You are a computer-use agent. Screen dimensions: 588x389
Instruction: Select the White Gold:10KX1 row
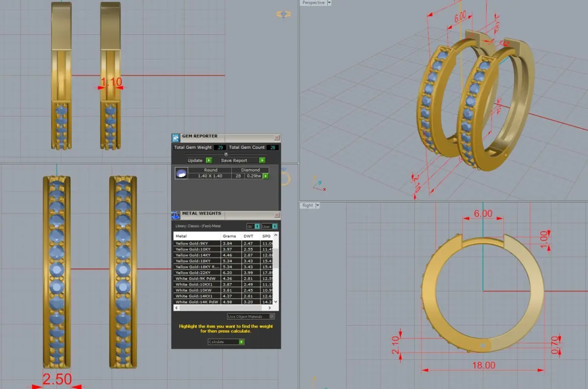pyautogui.click(x=223, y=284)
